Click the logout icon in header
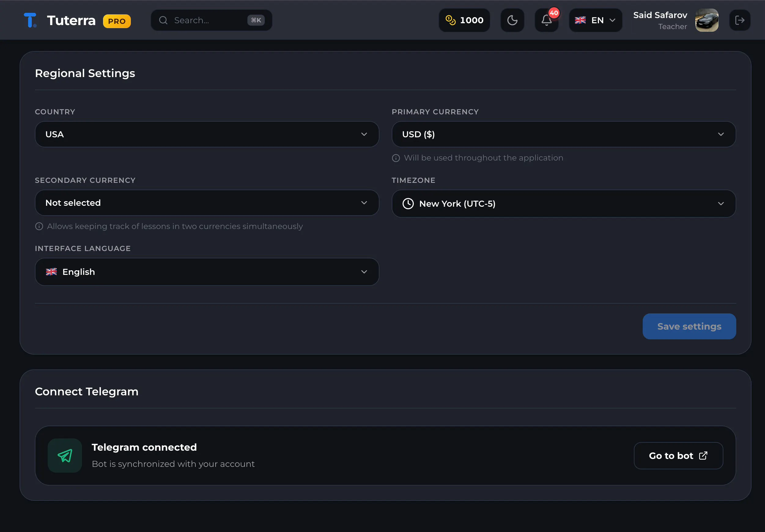The height and width of the screenshot is (532, 765). coord(740,20)
